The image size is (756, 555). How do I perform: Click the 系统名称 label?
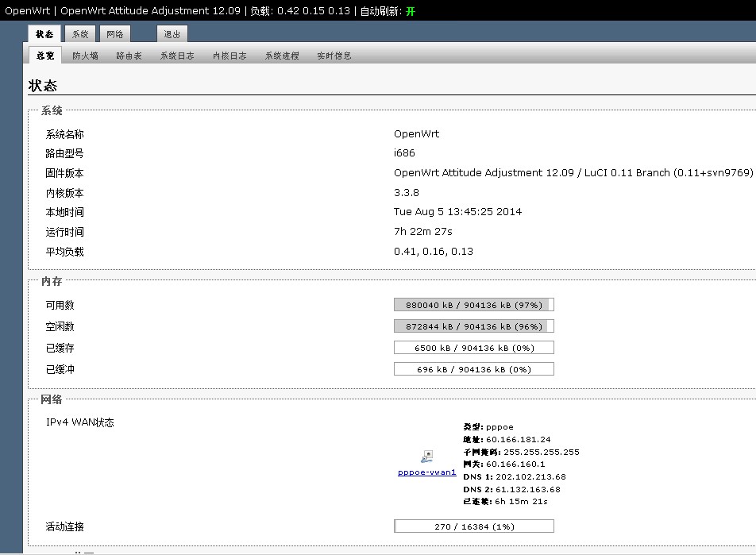64,134
